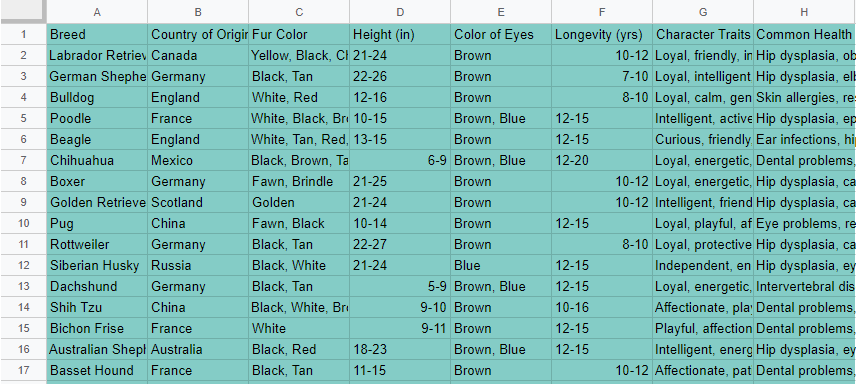The height and width of the screenshot is (384, 856).
Task: Select the Color of Eyes header cell
Action: pos(501,34)
